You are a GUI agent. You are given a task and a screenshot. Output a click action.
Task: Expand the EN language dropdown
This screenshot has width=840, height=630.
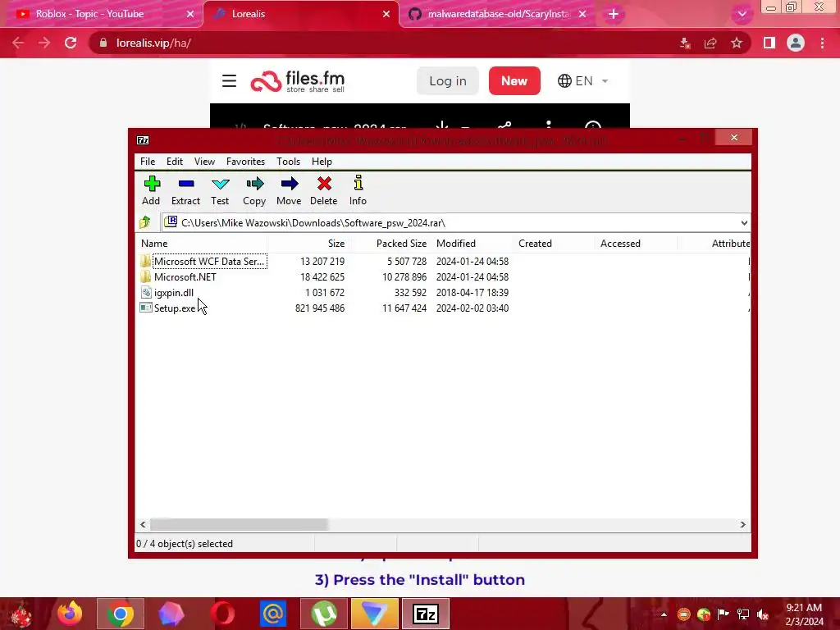point(583,81)
